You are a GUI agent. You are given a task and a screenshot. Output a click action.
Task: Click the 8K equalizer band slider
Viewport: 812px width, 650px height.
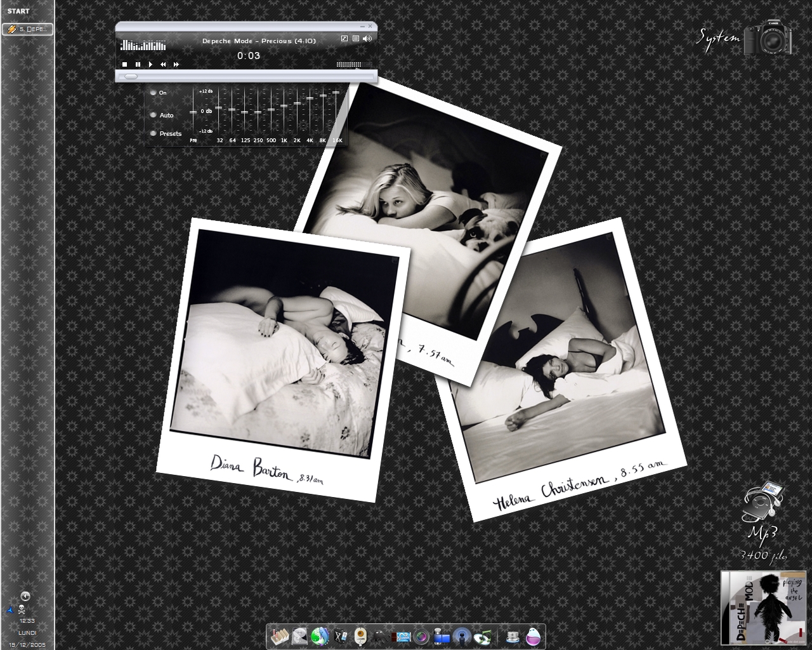coord(323,96)
